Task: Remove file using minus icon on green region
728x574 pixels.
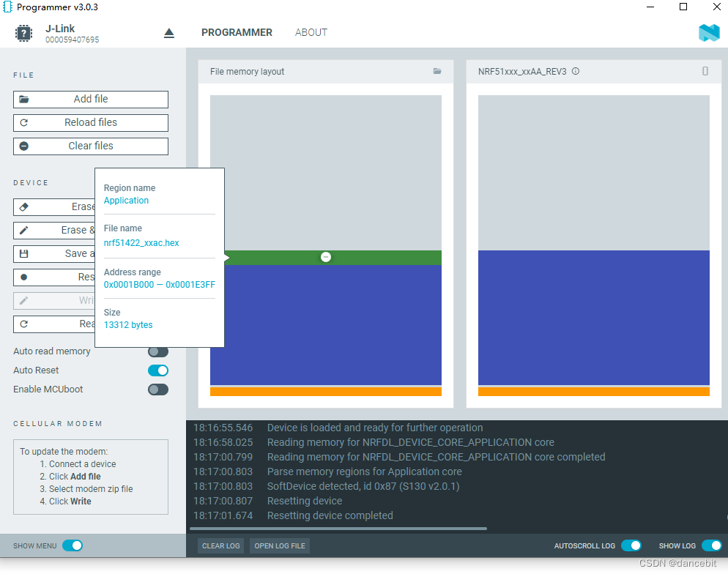Action: [x=326, y=257]
